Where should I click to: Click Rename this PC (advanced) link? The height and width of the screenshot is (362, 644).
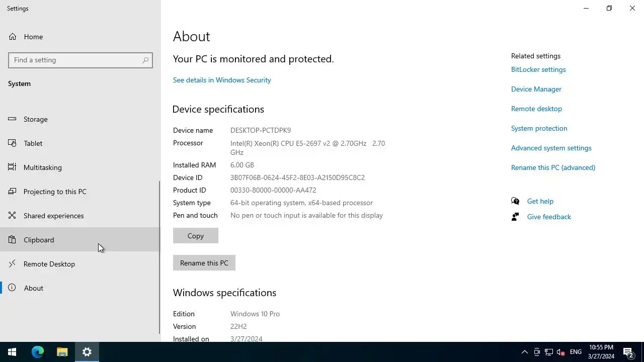pyautogui.click(x=553, y=167)
